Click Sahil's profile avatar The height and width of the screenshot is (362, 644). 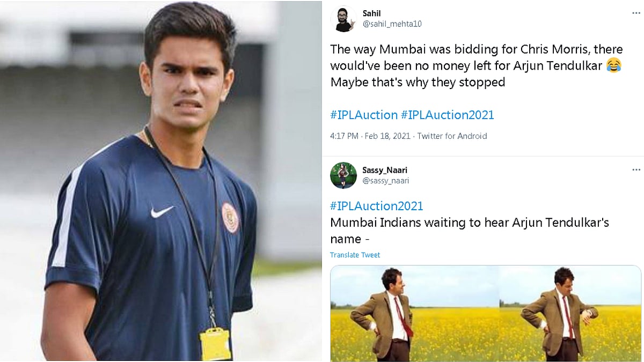click(343, 19)
